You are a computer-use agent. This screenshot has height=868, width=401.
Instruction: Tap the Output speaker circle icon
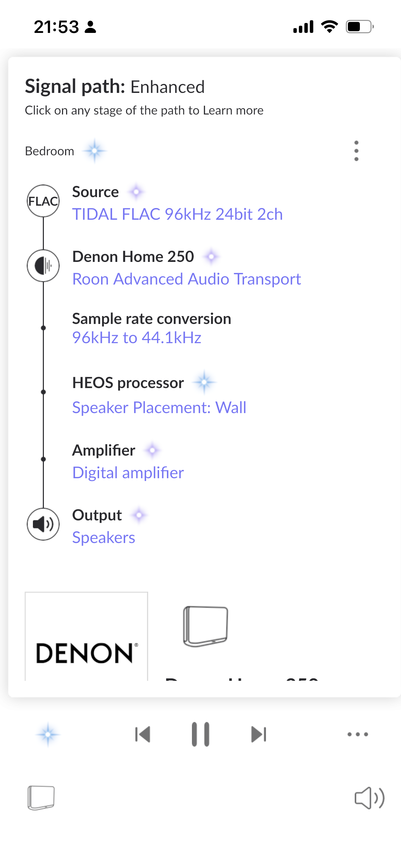click(43, 524)
